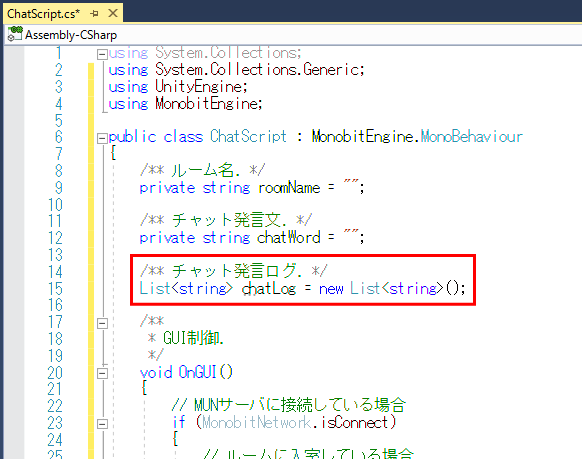Collapse the if isConnect block
The image size is (582, 459).
pos(102,424)
